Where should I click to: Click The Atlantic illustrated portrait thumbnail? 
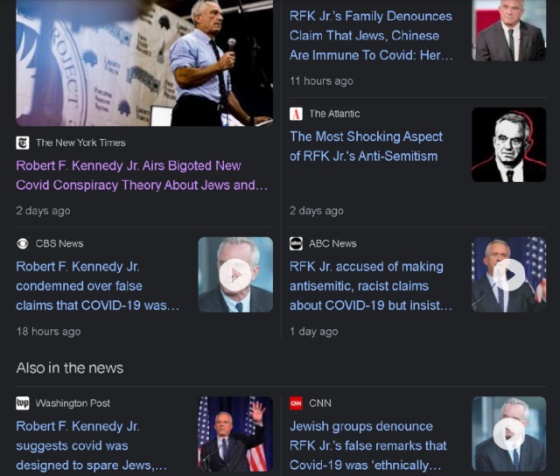[x=509, y=145]
